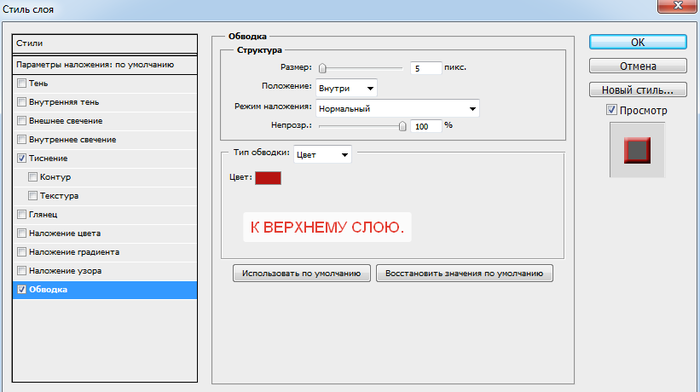Click the Новый стиль... button
Image resolution: width=700 pixels, height=392 pixels.
point(638,90)
